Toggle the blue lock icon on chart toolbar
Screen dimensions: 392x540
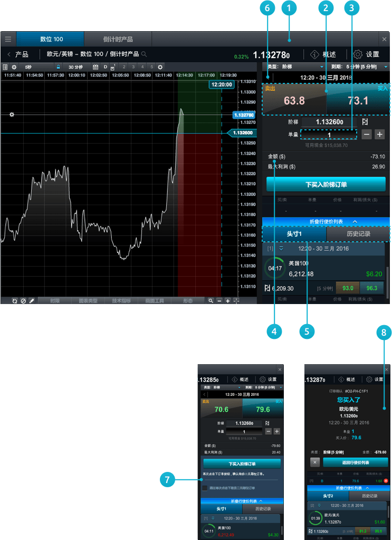point(59,67)
